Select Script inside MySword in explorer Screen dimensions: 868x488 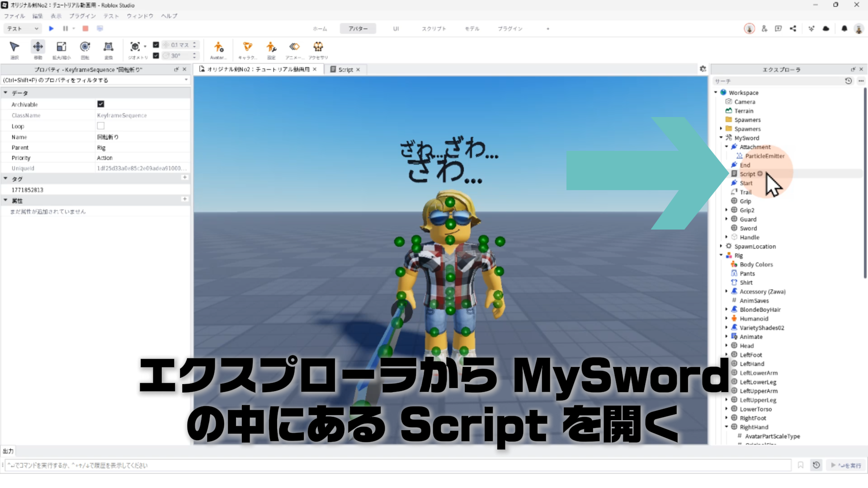747,174
